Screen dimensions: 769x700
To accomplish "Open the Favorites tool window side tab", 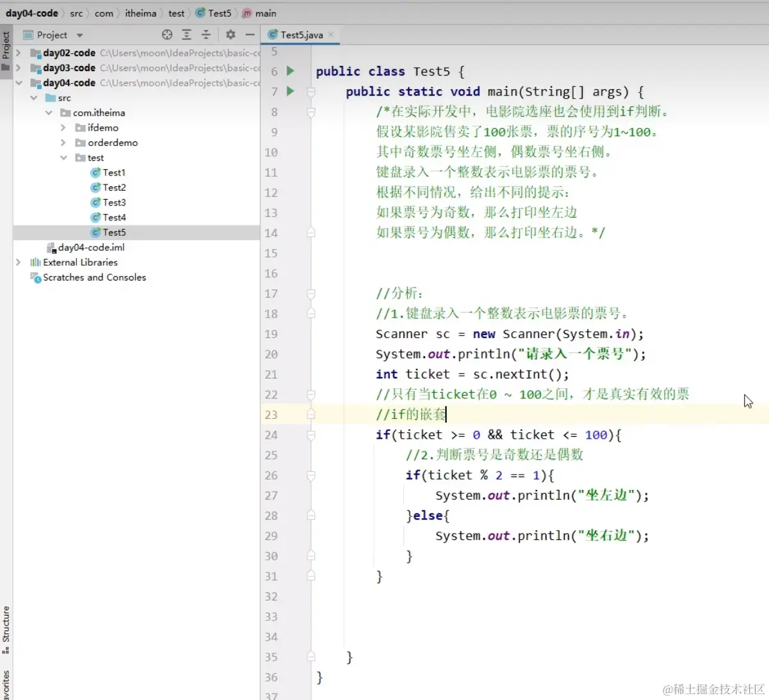I will pyautogui.click(x=6, y=684).
